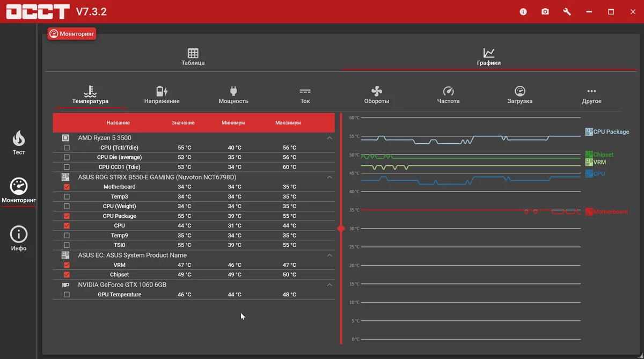Click the red Мониторинг header button
Screen dimensions: 644x359
tap(72, 34)
